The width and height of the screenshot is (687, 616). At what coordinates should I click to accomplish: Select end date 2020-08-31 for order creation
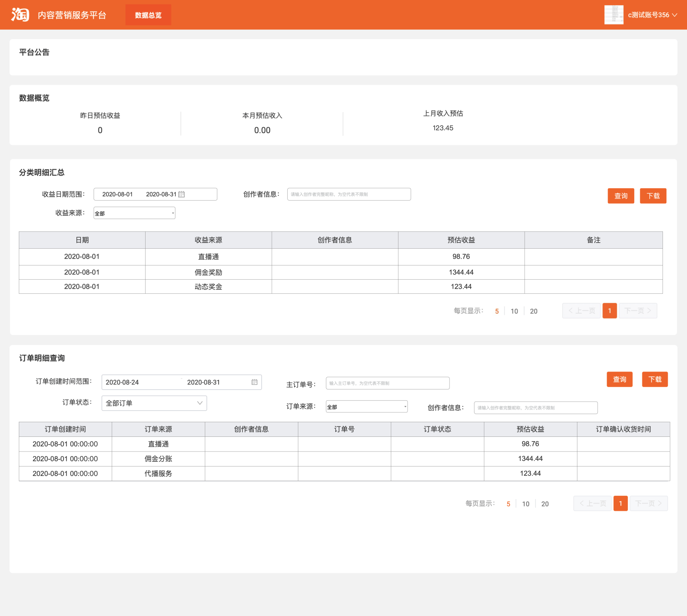(x=204, y=382)
